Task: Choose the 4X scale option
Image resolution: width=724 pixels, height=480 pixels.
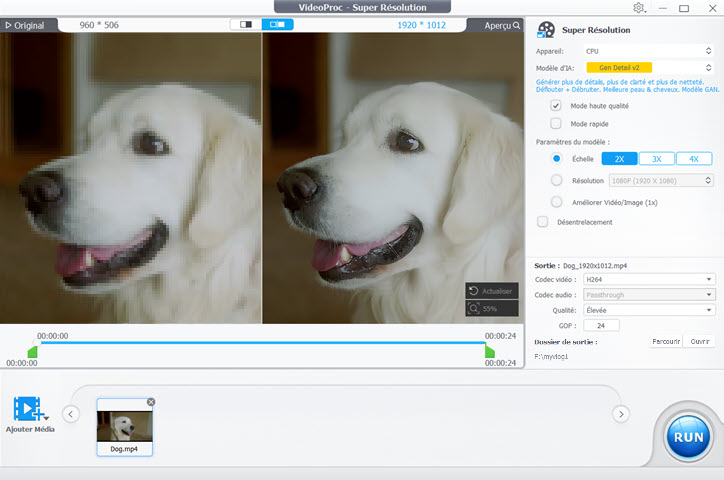Action: point(693,159)
